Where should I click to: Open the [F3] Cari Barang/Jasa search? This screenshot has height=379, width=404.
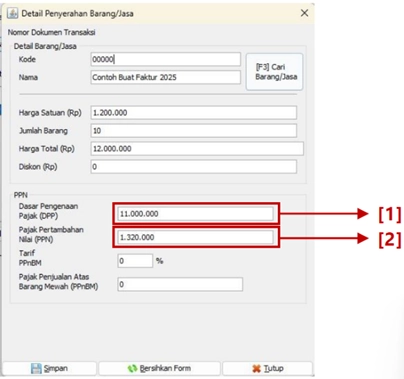pos(275,72)
